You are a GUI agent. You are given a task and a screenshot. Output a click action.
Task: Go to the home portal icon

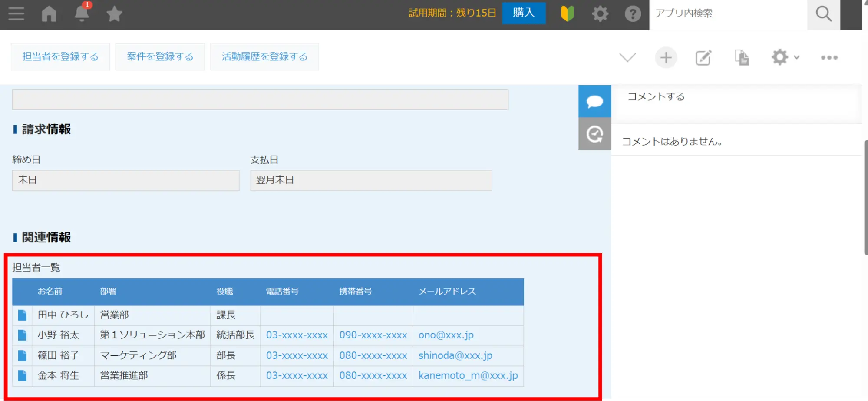coord(49,14)
